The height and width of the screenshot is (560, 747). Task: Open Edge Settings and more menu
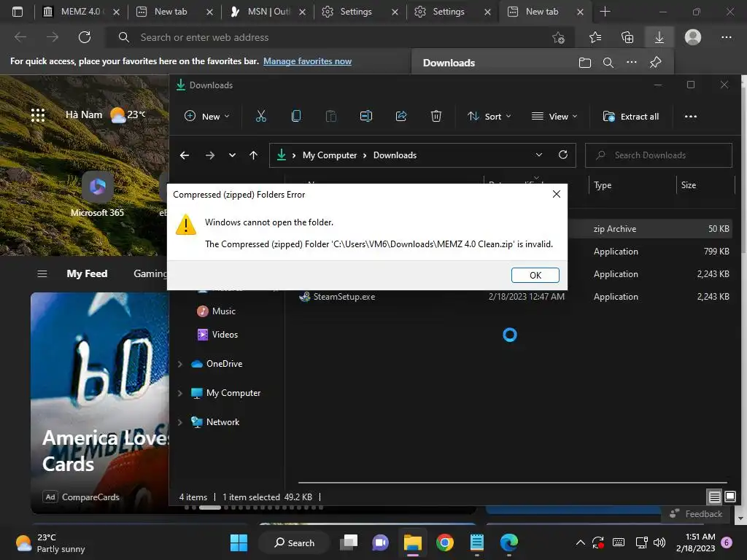click(726, 37)
